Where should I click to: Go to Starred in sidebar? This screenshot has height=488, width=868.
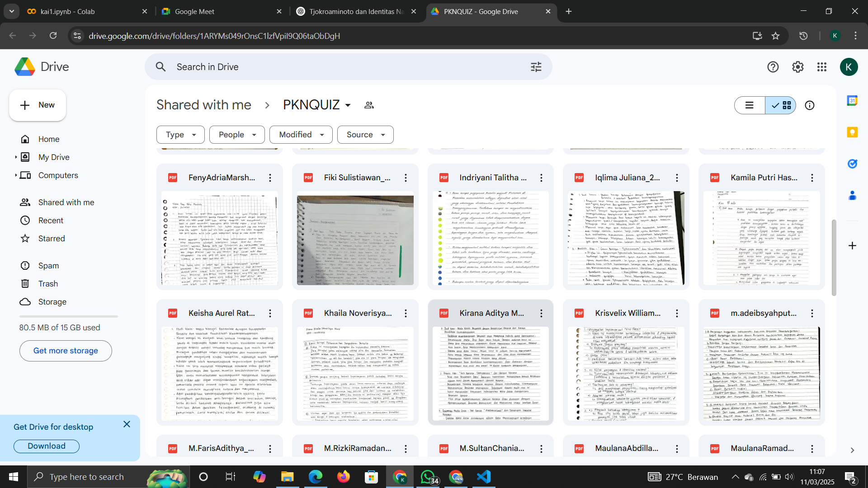click(x=51, y=239)
